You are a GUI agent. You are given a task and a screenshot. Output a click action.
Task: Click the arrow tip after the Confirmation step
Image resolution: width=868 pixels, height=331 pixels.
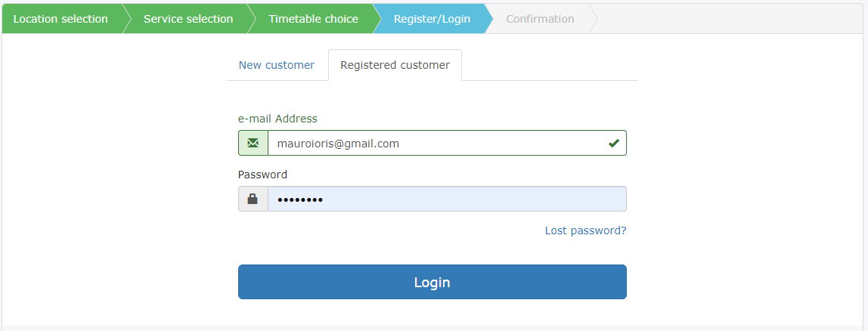pyautogui.click(x=593, y=19)
